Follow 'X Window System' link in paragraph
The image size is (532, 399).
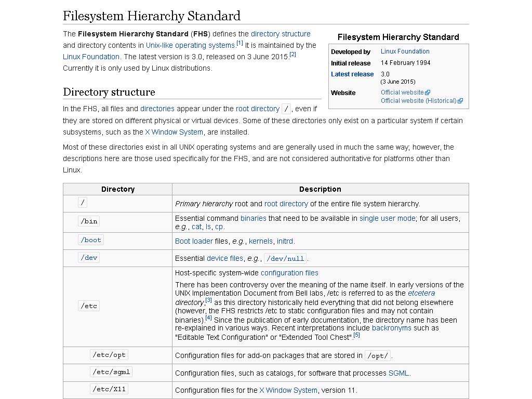(174, 132)
